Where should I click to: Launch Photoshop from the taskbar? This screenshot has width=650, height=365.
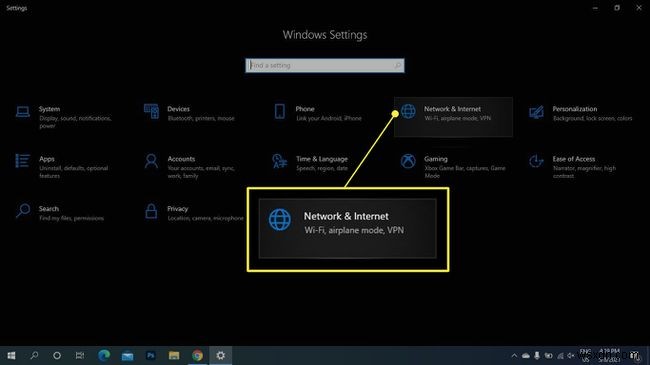pos(150,355)
